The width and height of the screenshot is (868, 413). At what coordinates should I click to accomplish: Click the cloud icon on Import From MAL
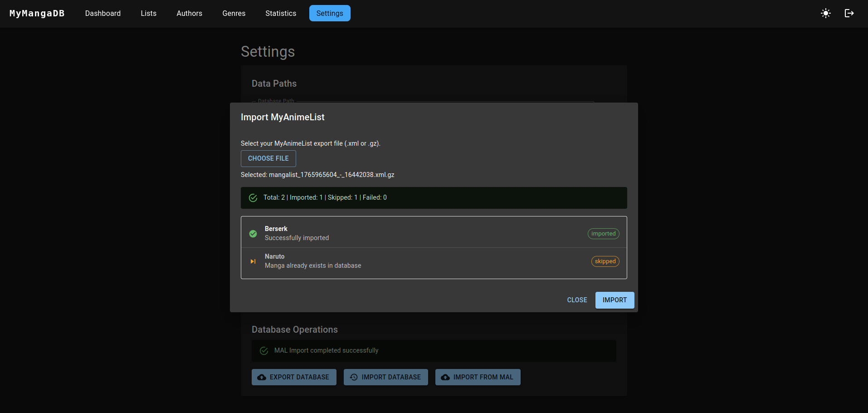click(445, 377)
